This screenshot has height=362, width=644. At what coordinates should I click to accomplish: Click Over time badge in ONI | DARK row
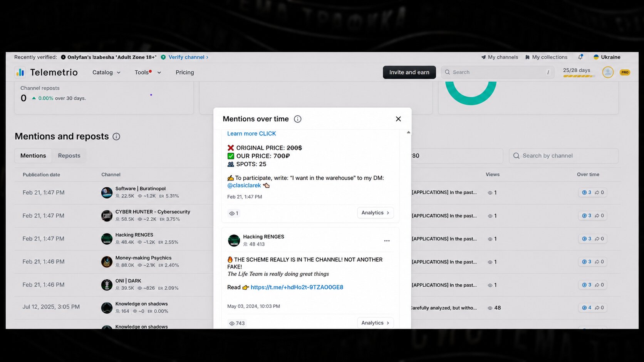click(593, 285)
